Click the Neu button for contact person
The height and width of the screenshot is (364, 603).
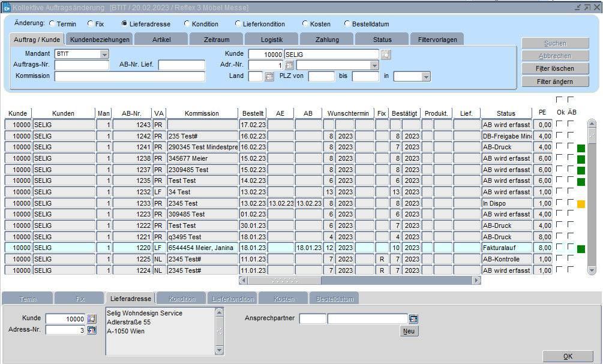tap(409, 331)
